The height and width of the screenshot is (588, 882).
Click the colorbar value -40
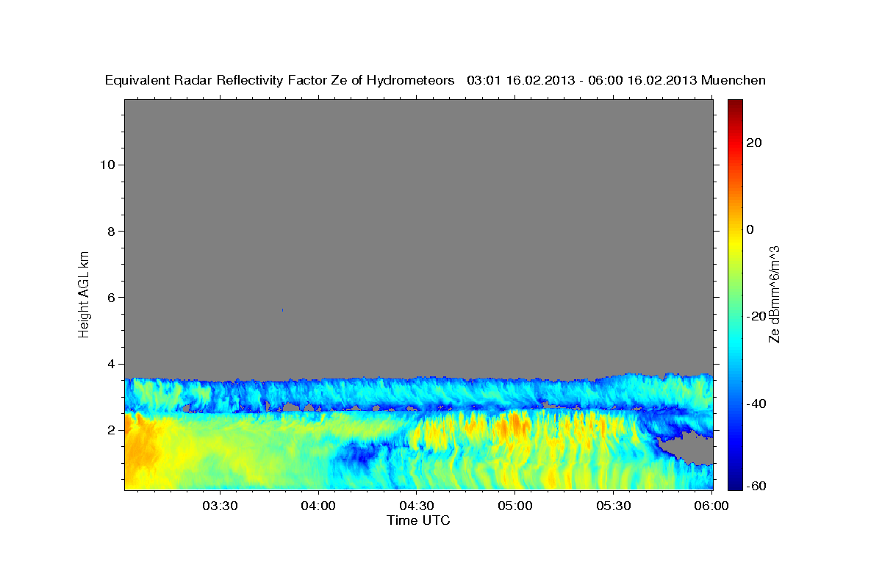tap(758, 404)
